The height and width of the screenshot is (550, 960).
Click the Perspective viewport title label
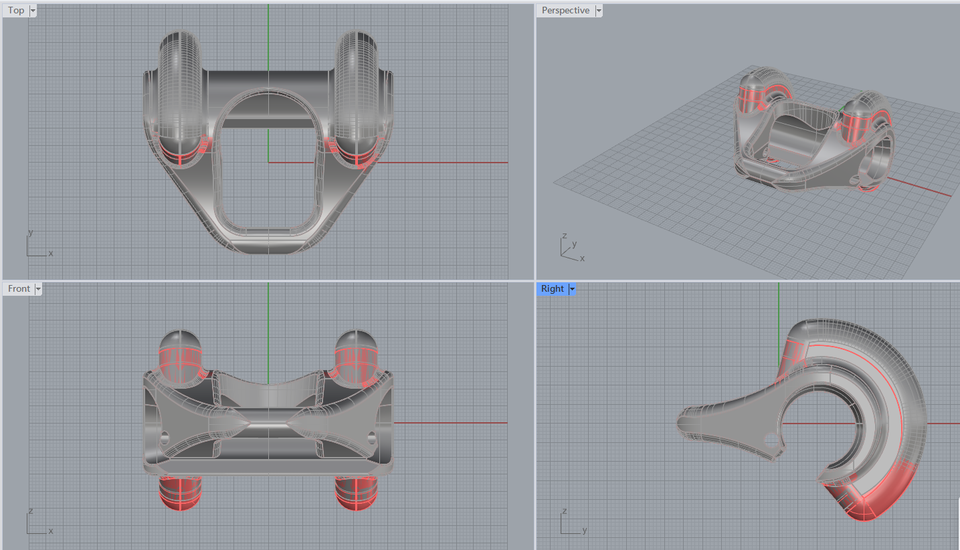tap(565, 10)
